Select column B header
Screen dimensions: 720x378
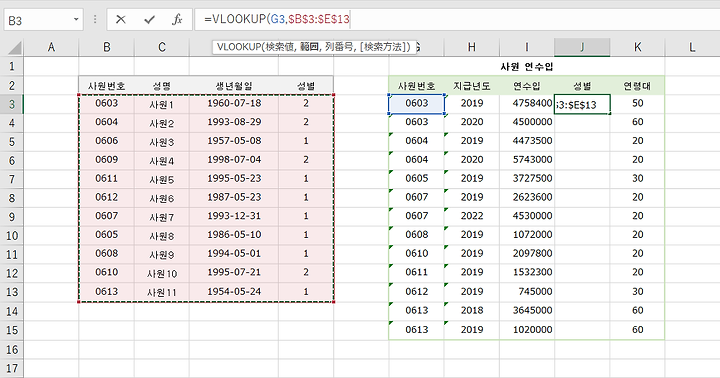point(107,47)
